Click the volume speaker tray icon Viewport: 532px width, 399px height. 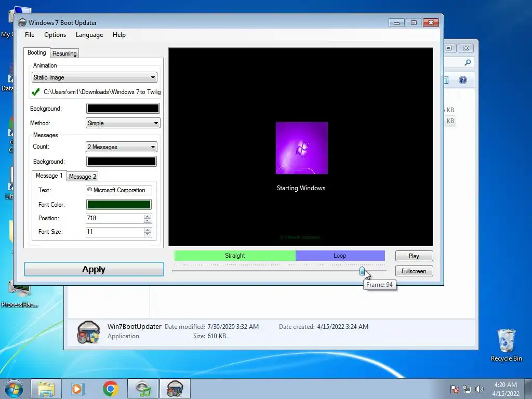point(480,389)
